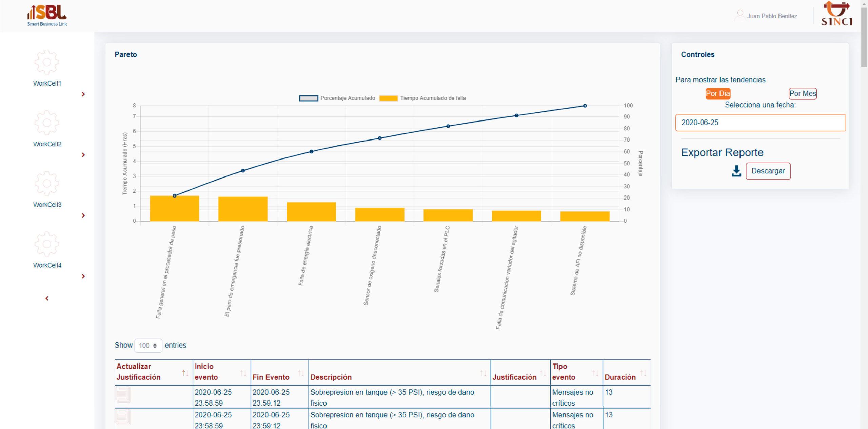Sort by Descripción column arrows

pyautogui.click(x=483, y=373)
